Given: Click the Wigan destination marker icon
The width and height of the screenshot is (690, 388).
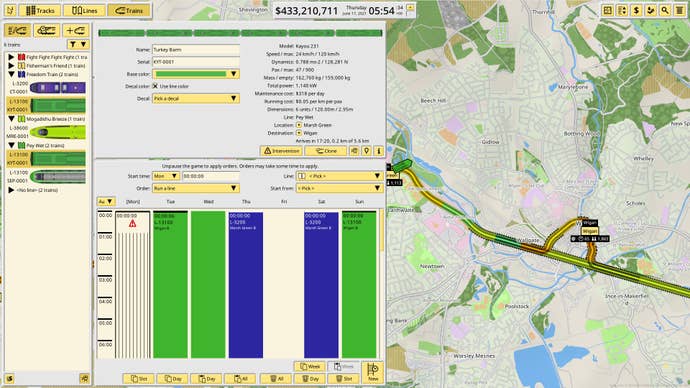Looking at the screenshot, I should pos(299,133).
